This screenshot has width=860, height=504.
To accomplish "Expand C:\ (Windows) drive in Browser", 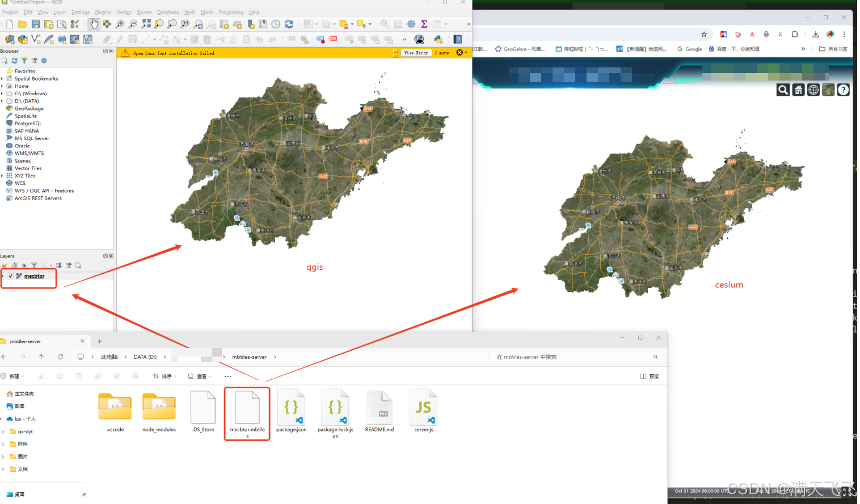I will point(2,94).
